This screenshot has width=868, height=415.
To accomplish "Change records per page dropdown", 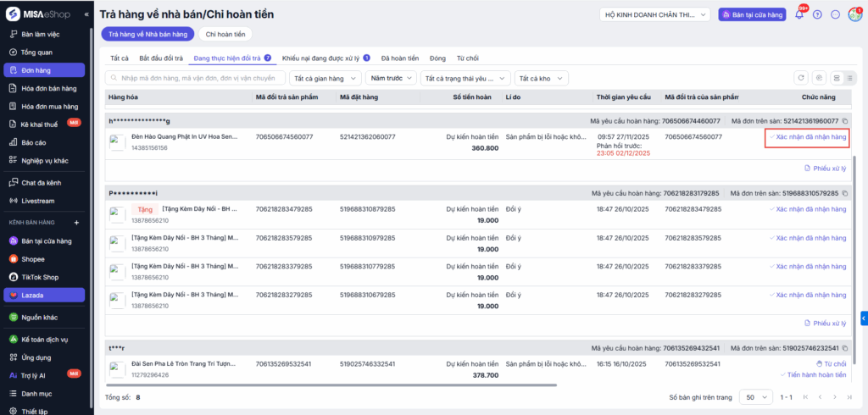I will 751,396.
